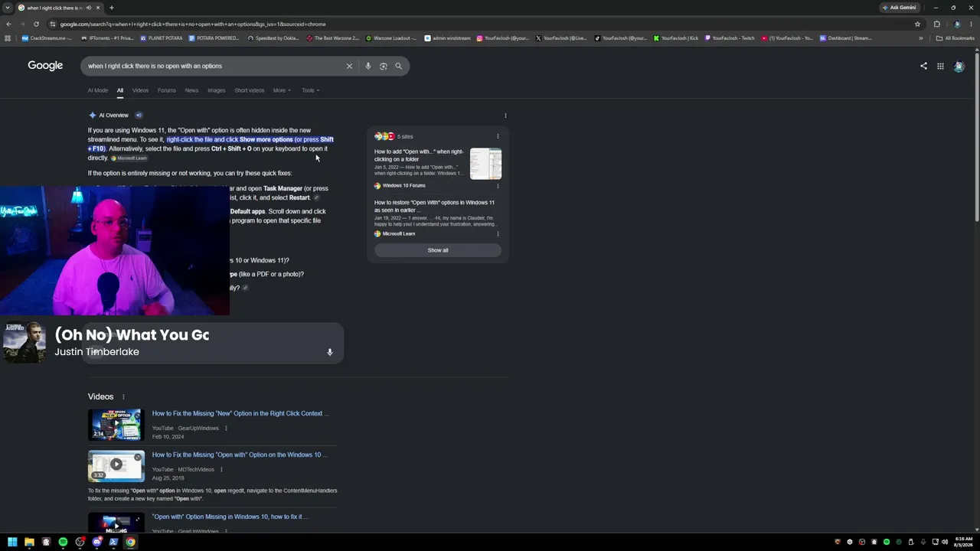Bookmark this page with the star
The width and height of the screenshot is (980, 551).
pos(918,24)
